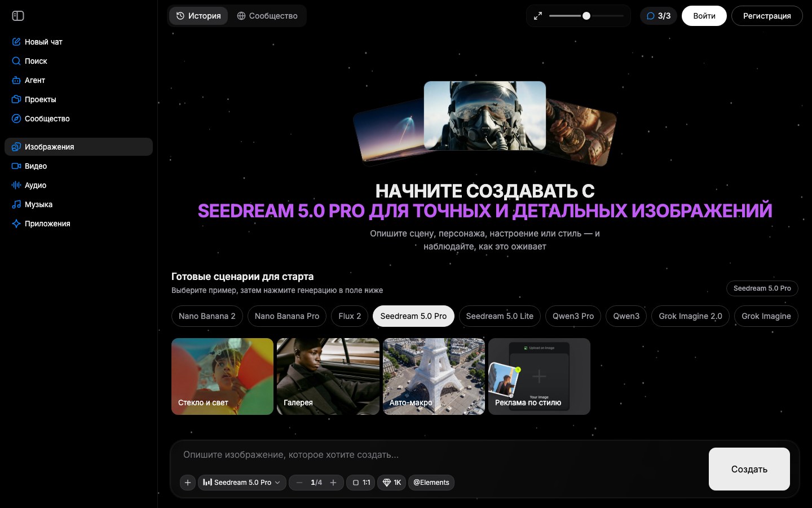Click the image description prompt field
Image resolution: width=812 pixels, height=508 pixels.
(440, 455)
